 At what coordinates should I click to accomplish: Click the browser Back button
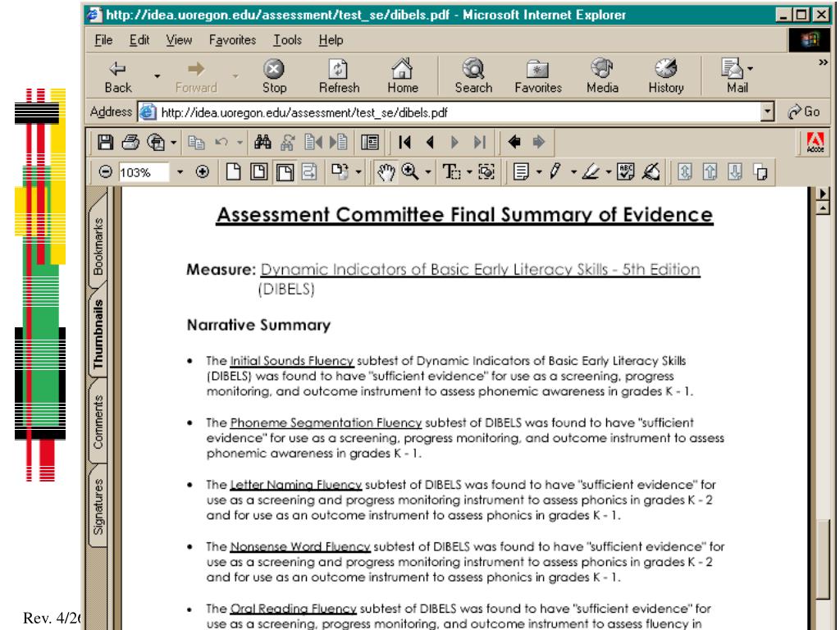pos(118,76)
